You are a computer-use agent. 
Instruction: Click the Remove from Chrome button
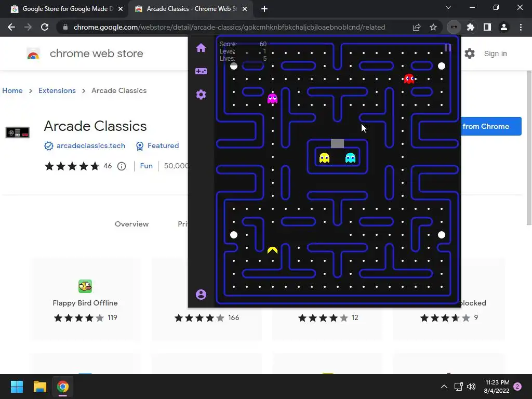pyautogui.click(x=491, y=126)
